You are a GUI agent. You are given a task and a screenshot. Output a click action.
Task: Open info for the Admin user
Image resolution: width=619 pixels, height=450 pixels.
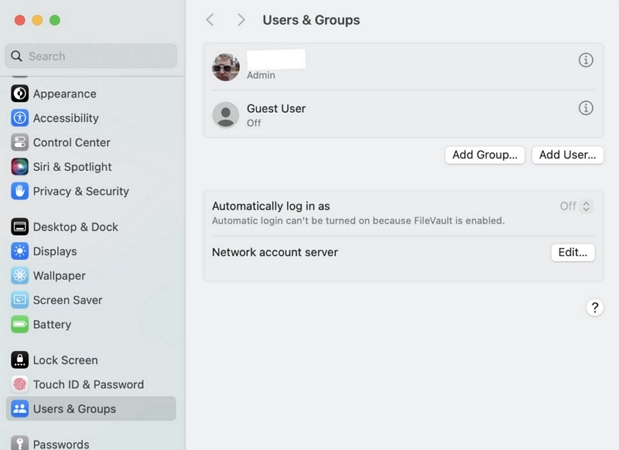[x=586, y=60]
